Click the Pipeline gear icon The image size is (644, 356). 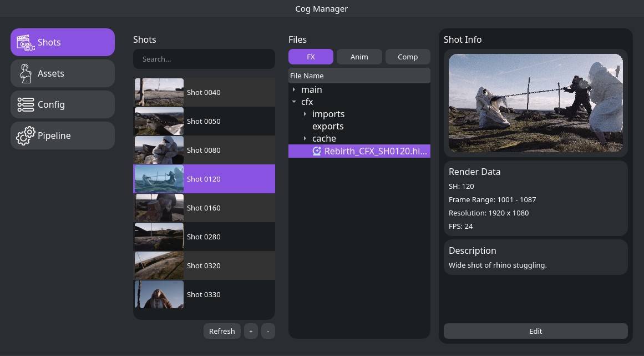pos(26,136)
